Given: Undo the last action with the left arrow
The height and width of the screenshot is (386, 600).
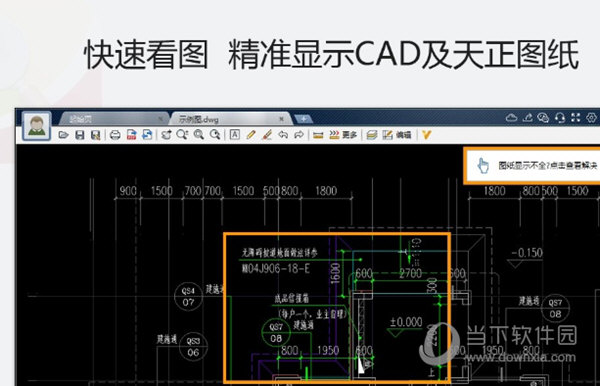Looking at the screenshot, I should (283, 135).
